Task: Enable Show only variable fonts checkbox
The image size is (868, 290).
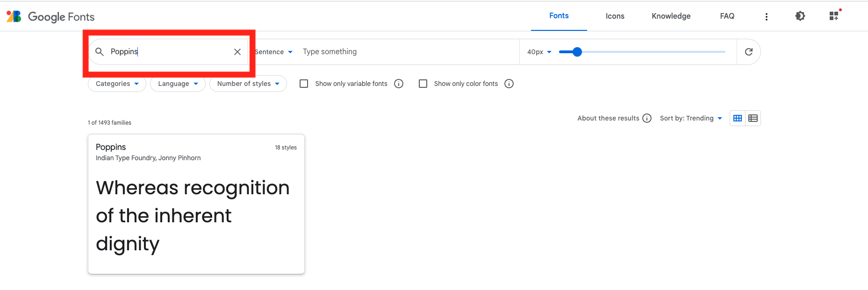Action: pos(304,84)
